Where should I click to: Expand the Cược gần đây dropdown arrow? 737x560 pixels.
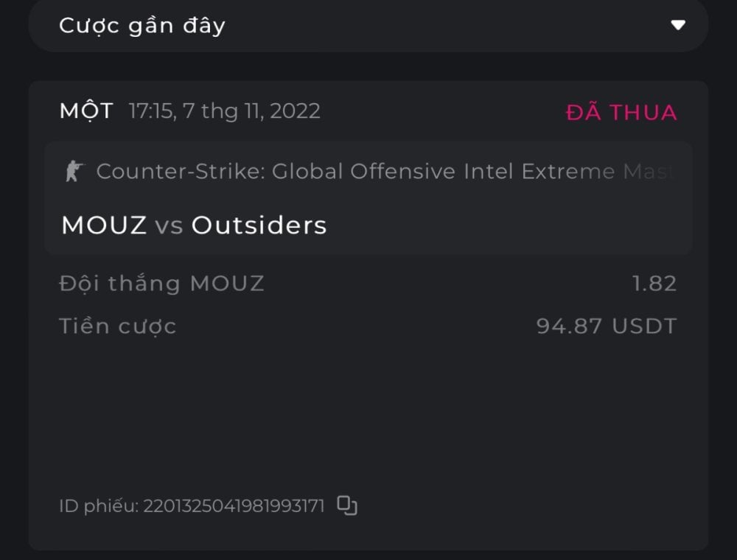point(678,26)
